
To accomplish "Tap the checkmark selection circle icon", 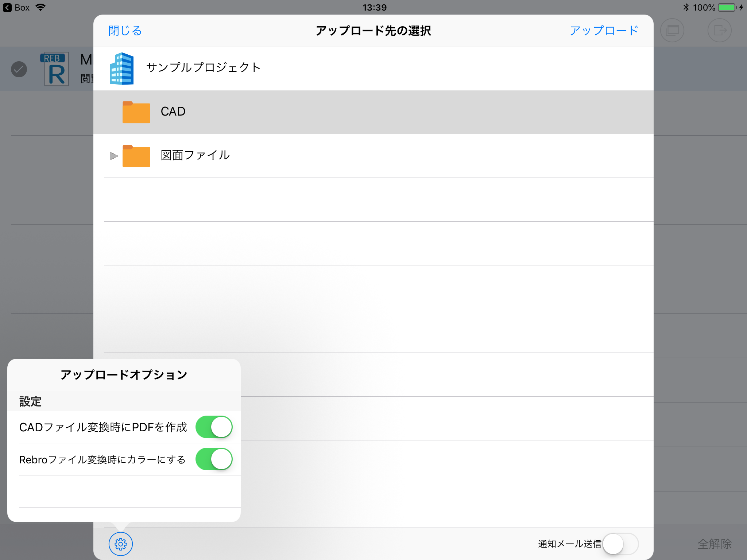I will click(19, 69).
